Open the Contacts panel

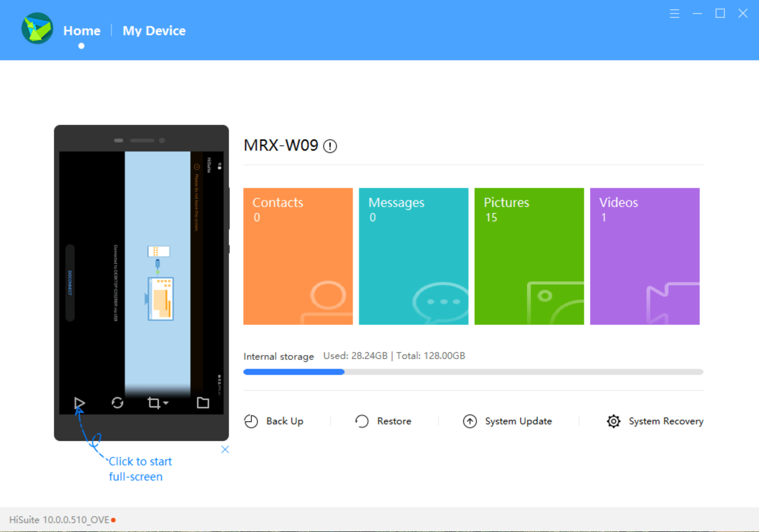pyautogui.click(x=298, y=256)
